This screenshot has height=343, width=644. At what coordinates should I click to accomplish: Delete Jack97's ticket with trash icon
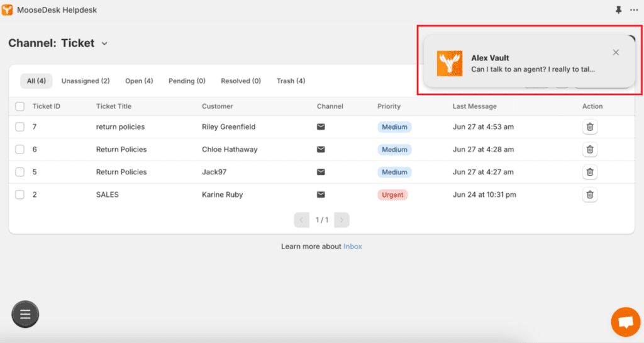[x=590, y=172]
